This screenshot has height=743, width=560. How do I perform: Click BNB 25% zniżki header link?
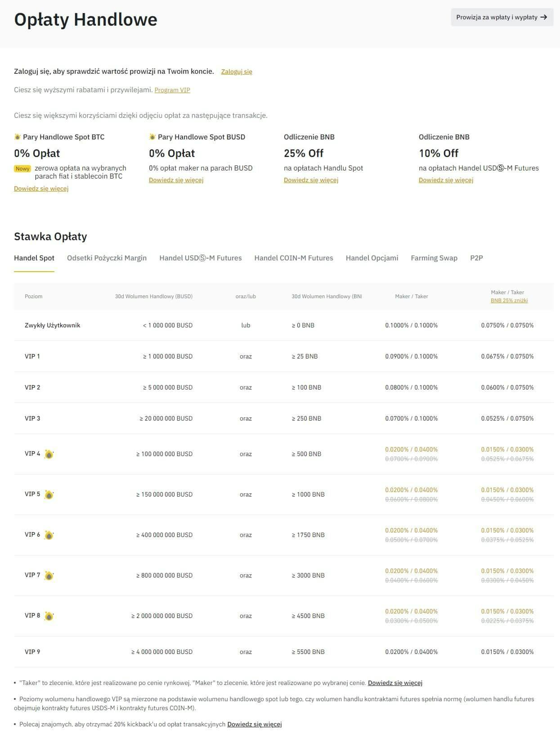pyautogui.click(x=509, y=300)
